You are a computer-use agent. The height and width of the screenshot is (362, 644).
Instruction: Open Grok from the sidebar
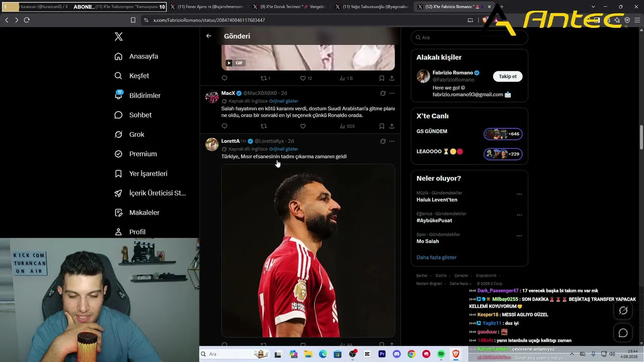(129, 135)
